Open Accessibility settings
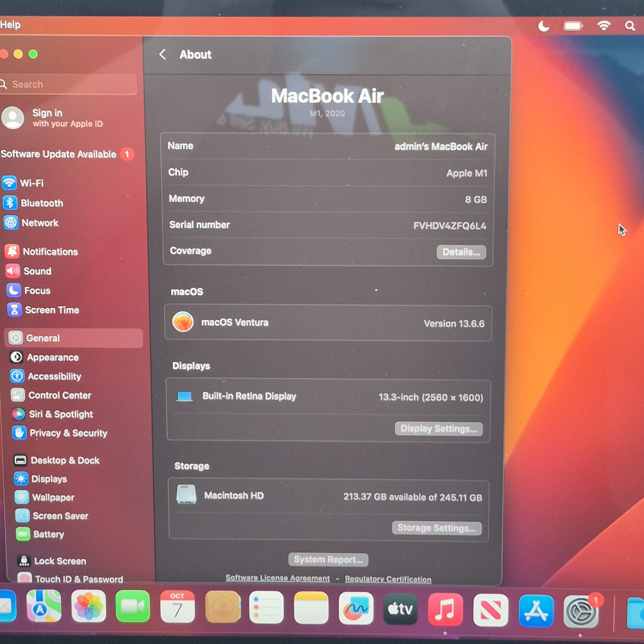Screen dimensions: 644x644 46,376
